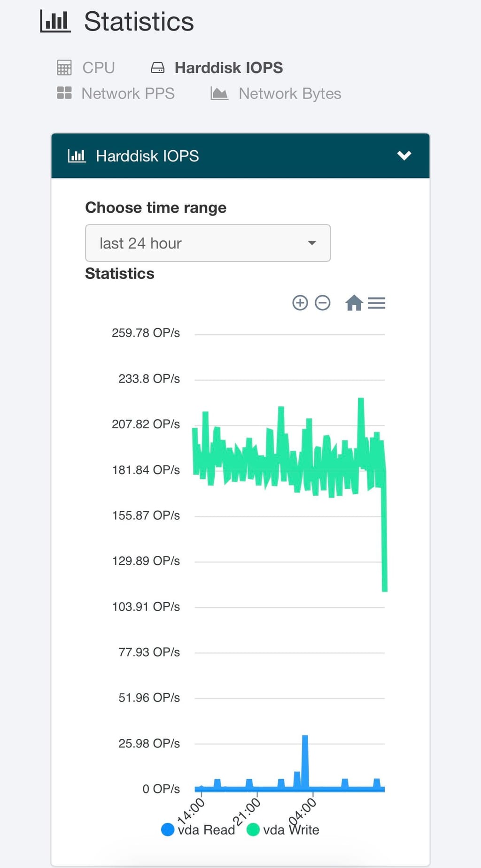Click the zoom out minus icon
The width and height of the screenshot is (481, 868).
[x=322, y=303]
